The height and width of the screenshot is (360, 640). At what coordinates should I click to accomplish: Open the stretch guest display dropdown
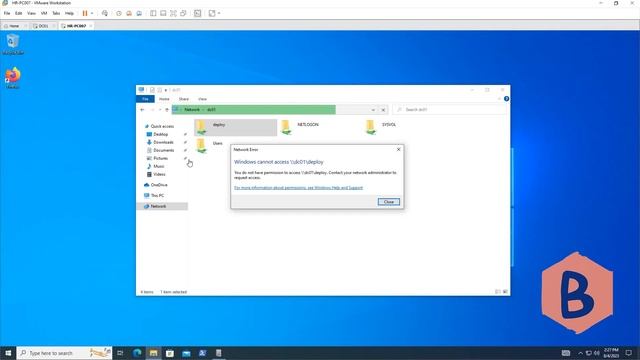click(x=219, y=13)
